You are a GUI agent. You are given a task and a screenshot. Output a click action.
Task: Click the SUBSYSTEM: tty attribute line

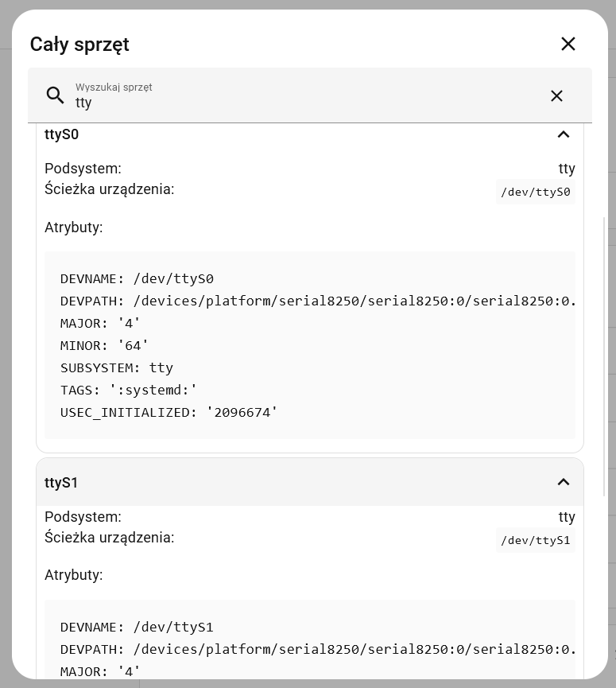[x=116, y=368]
